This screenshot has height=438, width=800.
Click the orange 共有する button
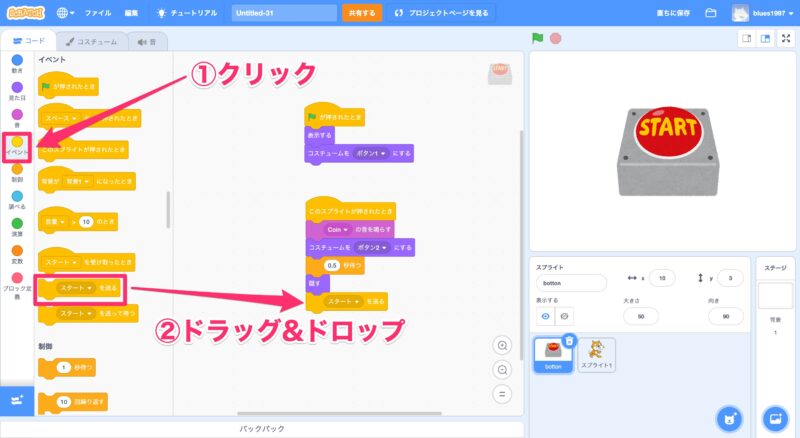(361, 14)
